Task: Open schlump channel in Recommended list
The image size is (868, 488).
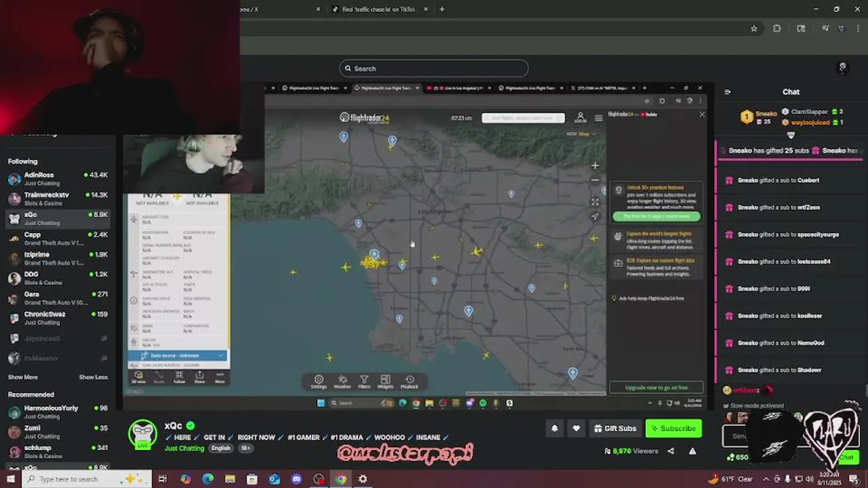Action: [x=58, y=451]
